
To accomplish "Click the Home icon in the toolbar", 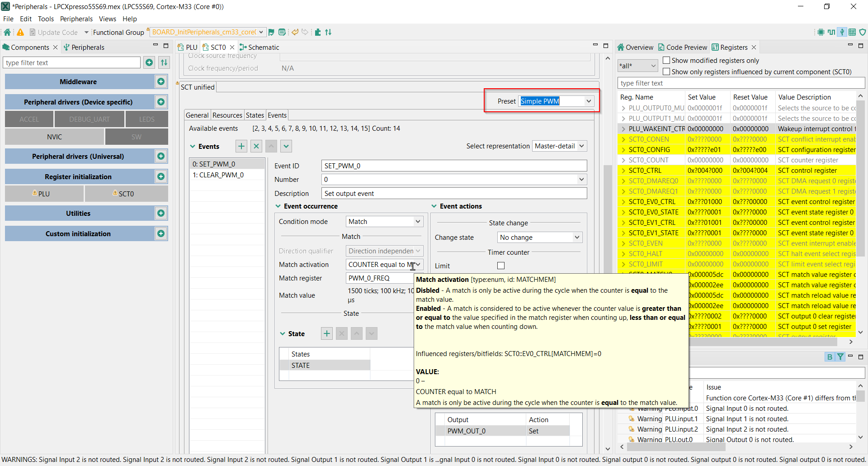I will coord(7,32).
